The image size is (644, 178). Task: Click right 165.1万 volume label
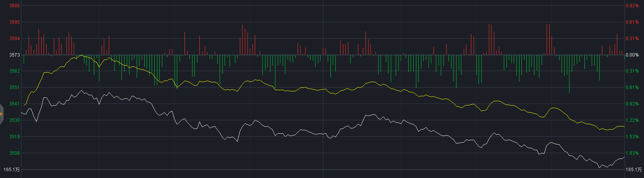coord(634,170)
